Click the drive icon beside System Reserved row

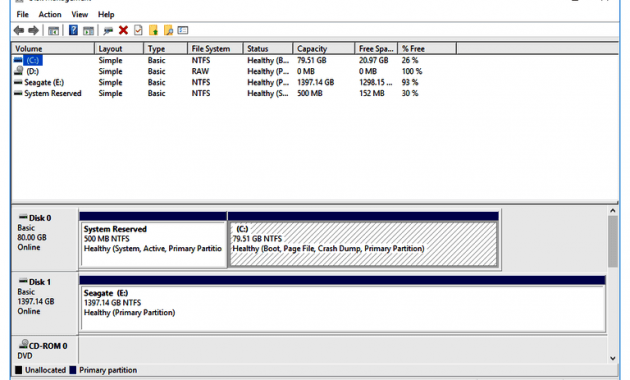pos(18,93)
